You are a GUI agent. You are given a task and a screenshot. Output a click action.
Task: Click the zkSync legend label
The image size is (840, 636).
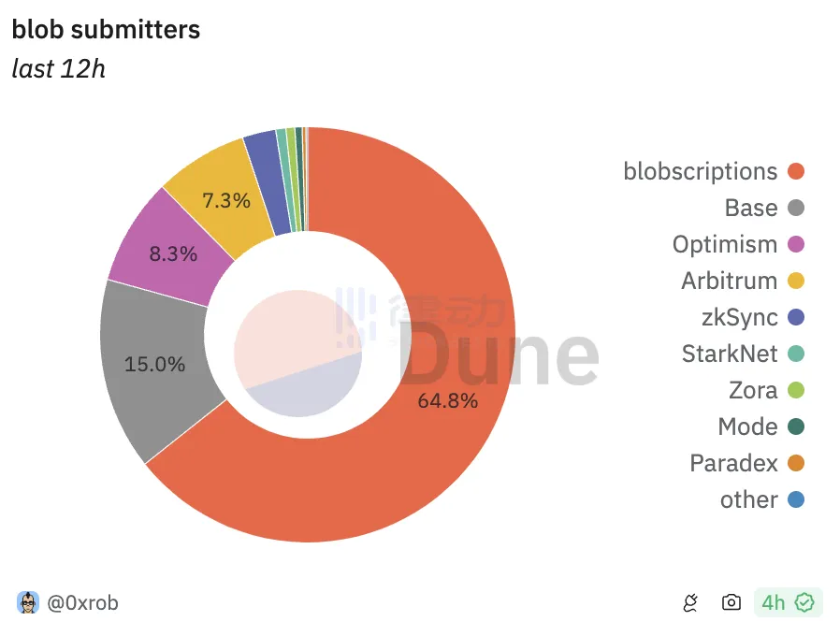(x=739, y=317)
